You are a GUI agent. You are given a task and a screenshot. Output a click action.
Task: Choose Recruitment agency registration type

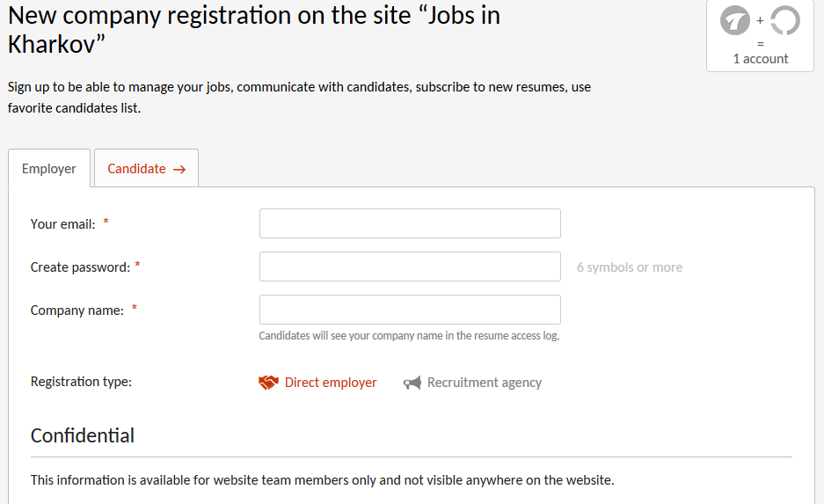click(x=484, y=383)
